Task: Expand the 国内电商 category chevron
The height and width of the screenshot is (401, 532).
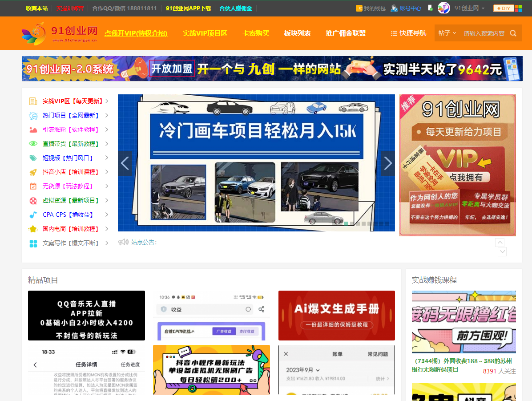Action: [x=107, y=229]
